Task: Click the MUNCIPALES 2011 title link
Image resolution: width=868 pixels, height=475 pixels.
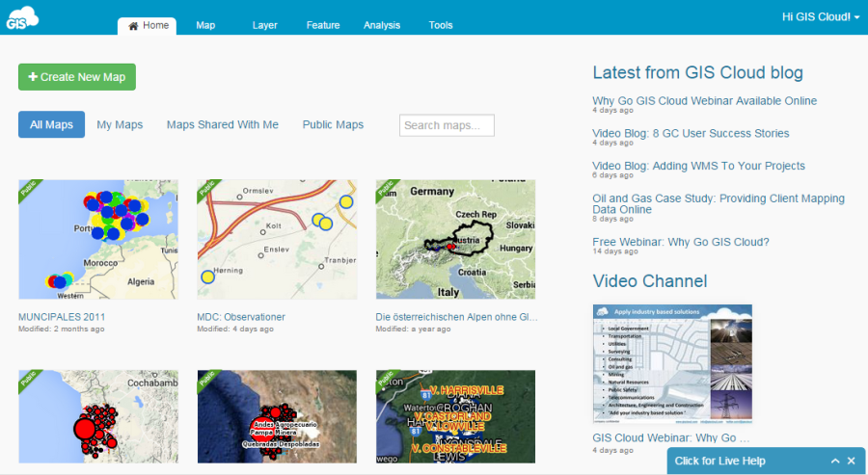Action: click(x=62, y=317)
